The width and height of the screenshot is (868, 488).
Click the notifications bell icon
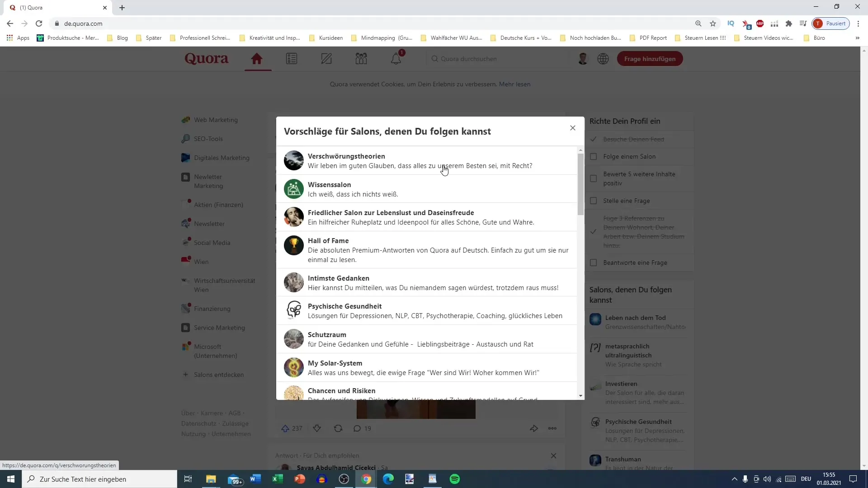(396, 58)
